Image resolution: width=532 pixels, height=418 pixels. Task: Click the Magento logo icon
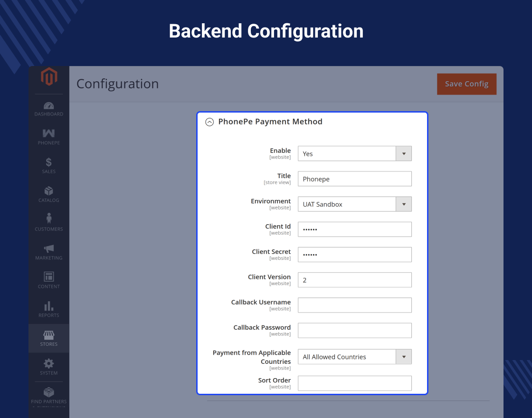click(48, 77)
